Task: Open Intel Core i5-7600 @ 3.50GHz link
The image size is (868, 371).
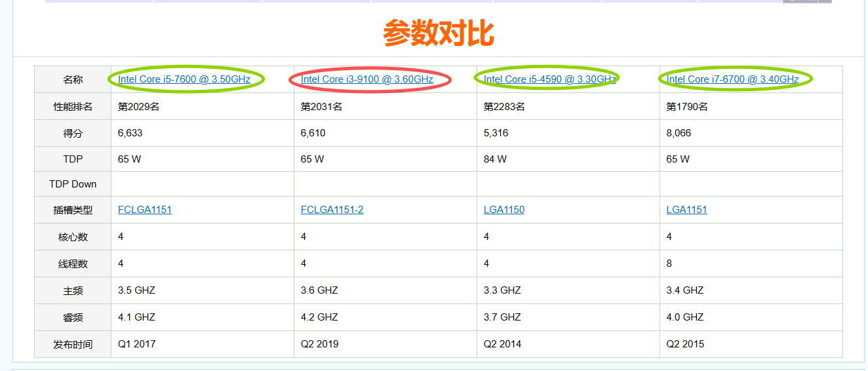Action: pyautogui.click(x=184, y=79)
